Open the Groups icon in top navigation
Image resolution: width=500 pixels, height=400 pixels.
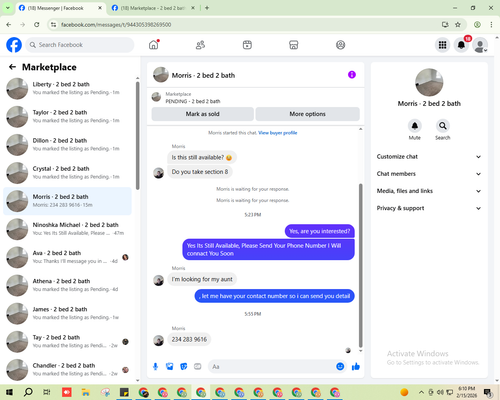340,45
